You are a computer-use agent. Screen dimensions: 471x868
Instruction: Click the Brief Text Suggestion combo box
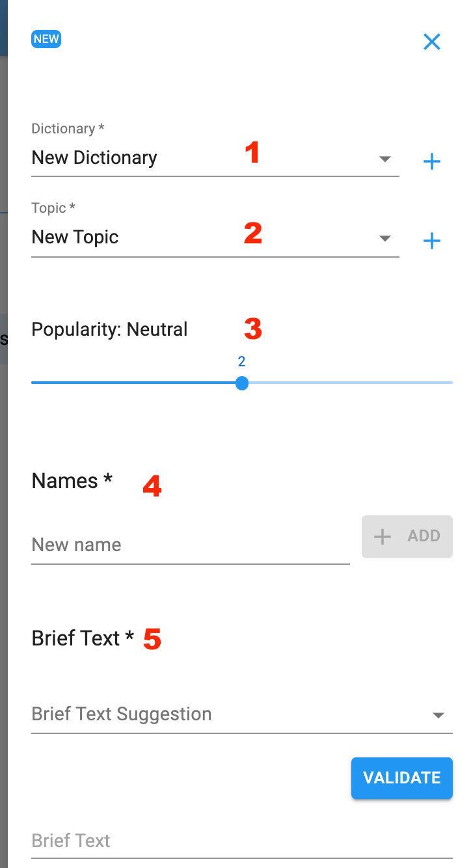coord(242,714)
